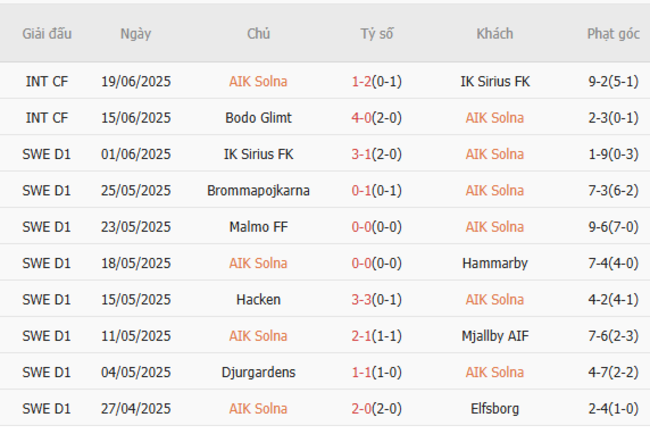650x434 pixels.
Task: Click AIK Solna home team on 27/04/2025
Action: click(x=258, y=408)
